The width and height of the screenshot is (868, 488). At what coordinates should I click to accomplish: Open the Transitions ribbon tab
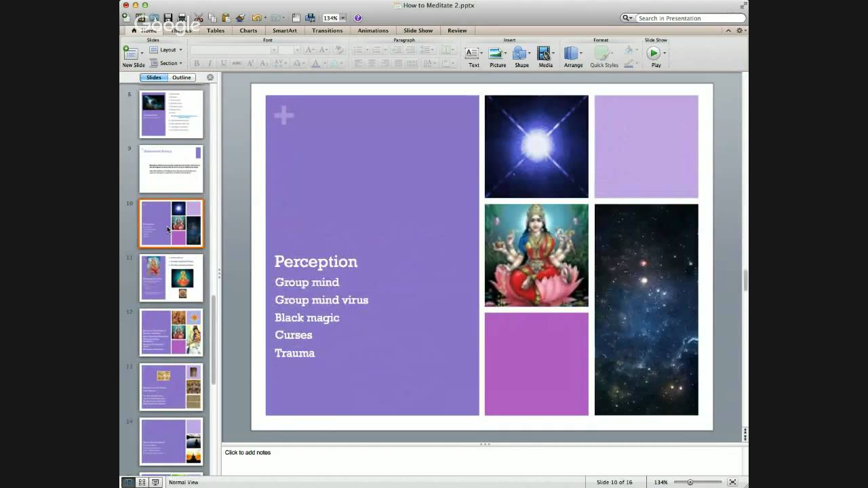327,30
